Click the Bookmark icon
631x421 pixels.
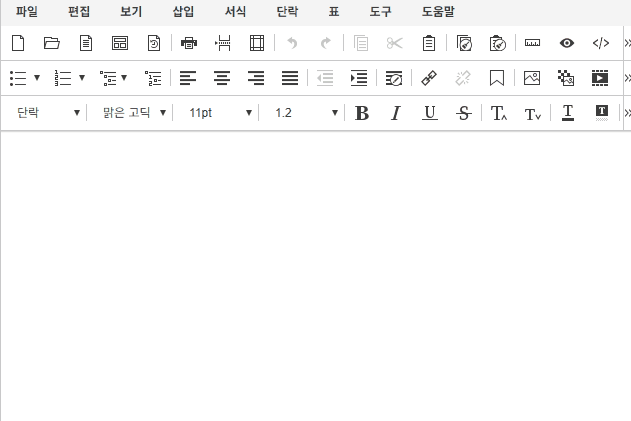tap(497, 78)
